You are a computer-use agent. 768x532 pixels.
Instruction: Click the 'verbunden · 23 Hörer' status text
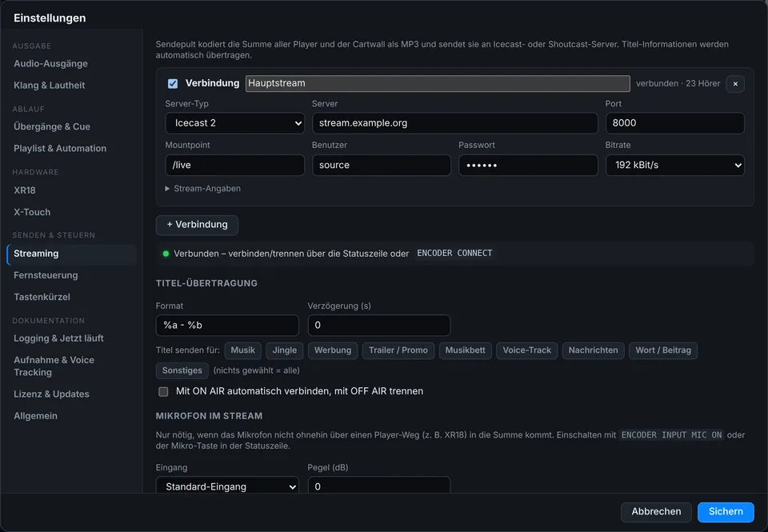(678, 84)
